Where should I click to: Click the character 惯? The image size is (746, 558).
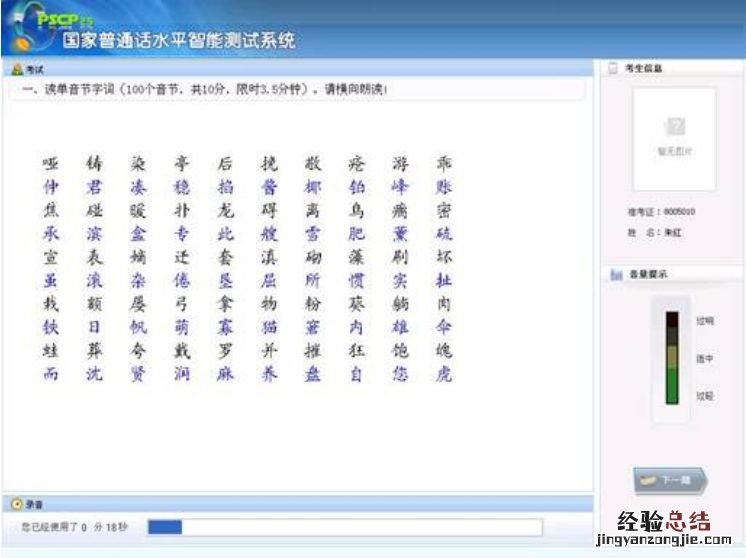coord(356,280)
